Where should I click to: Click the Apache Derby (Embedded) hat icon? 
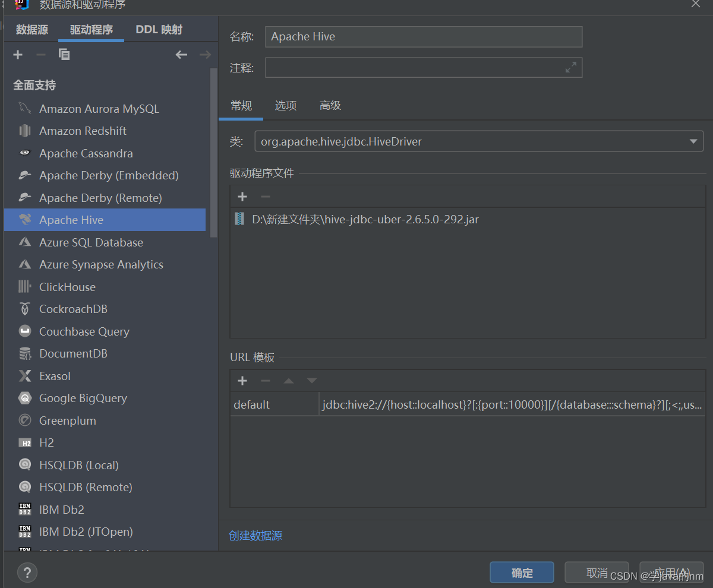coord(24,175)
